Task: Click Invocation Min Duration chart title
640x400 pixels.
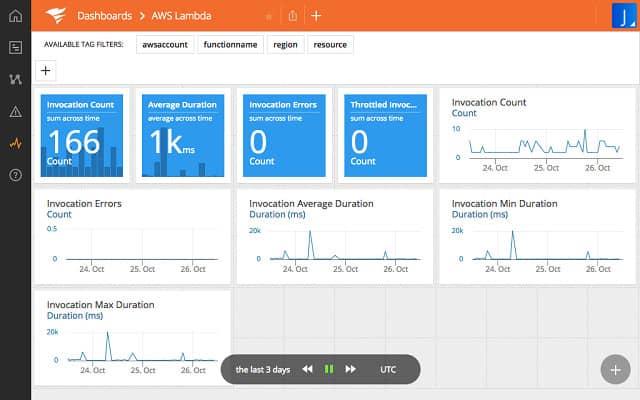Action: 504,204
